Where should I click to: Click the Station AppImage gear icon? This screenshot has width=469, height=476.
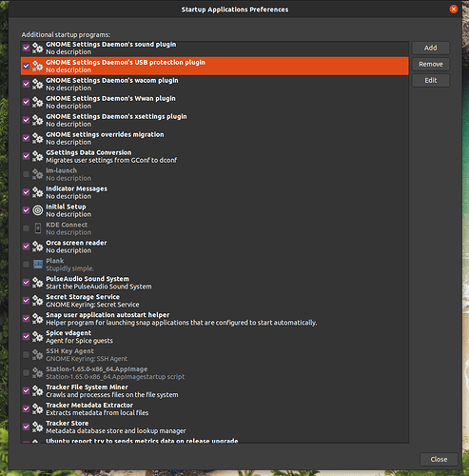pos(37,373)
